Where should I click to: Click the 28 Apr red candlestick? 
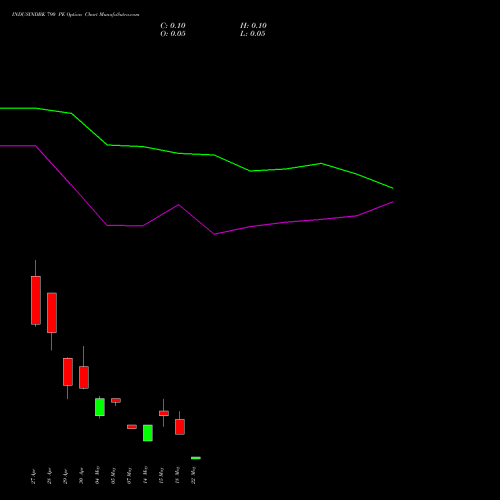[52, 313]
